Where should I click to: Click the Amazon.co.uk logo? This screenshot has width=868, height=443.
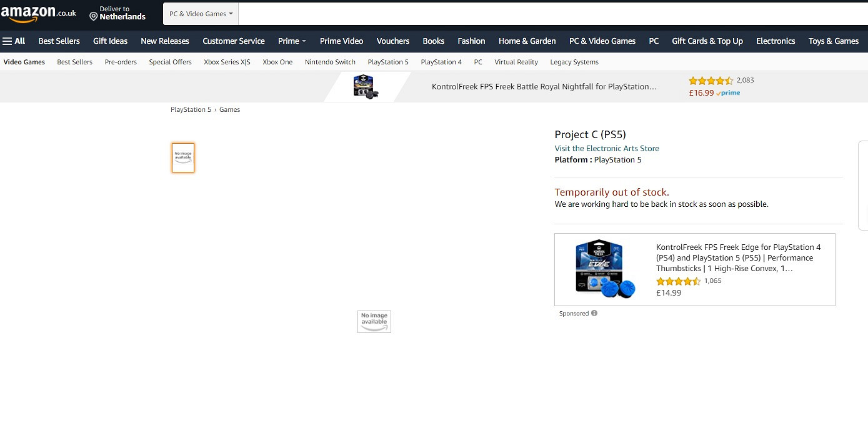pos(39,13)
